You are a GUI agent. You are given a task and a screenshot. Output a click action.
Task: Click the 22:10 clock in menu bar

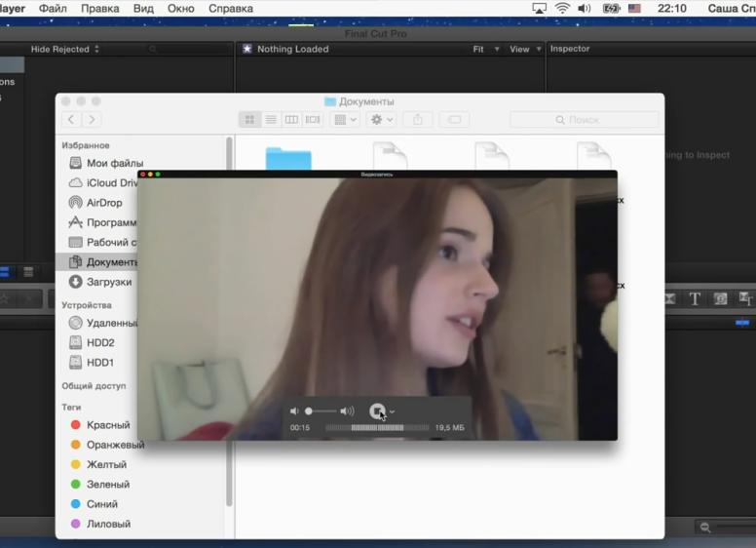671,8
